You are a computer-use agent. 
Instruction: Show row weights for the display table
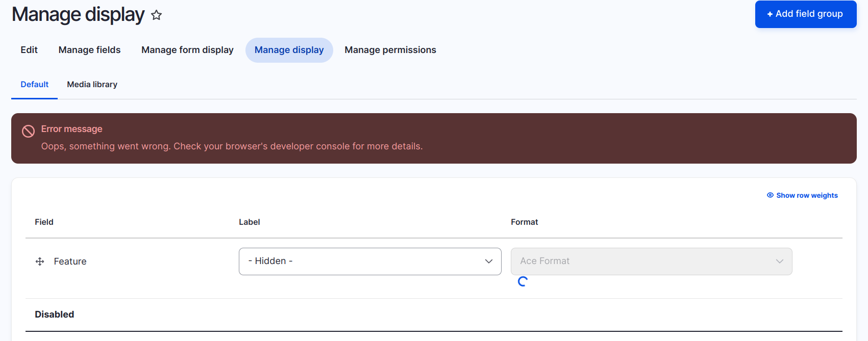coord(806,195)
